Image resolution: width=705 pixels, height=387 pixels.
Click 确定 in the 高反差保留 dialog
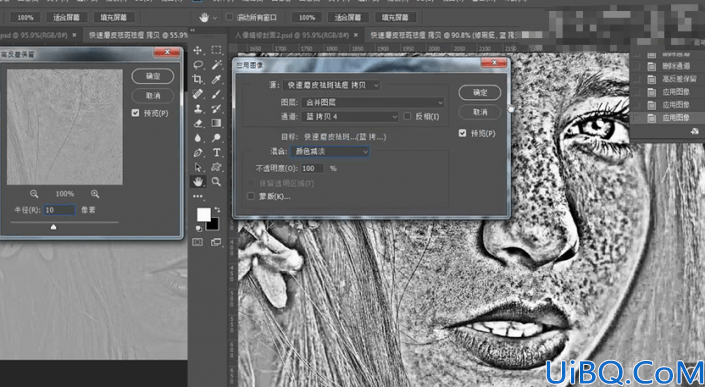click(x=153, y=76)
